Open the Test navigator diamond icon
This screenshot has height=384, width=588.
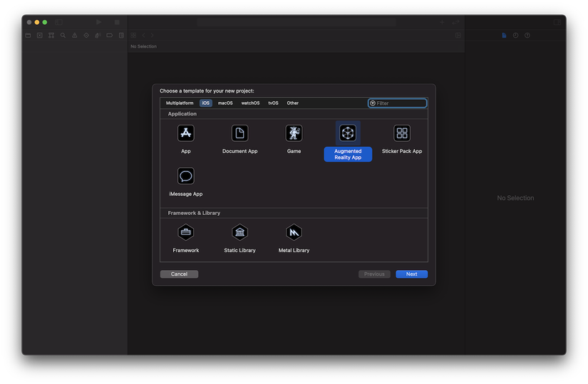tap(86, 35)
